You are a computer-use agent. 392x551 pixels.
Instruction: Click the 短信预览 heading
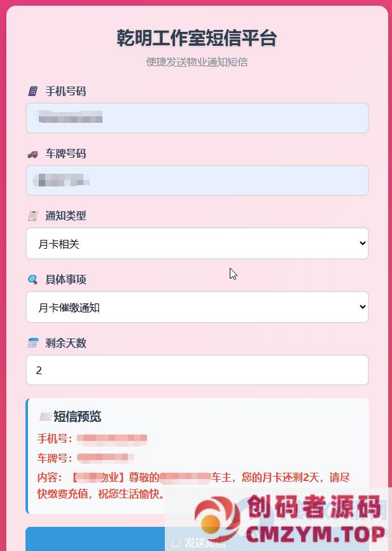(x=77, y=417)
